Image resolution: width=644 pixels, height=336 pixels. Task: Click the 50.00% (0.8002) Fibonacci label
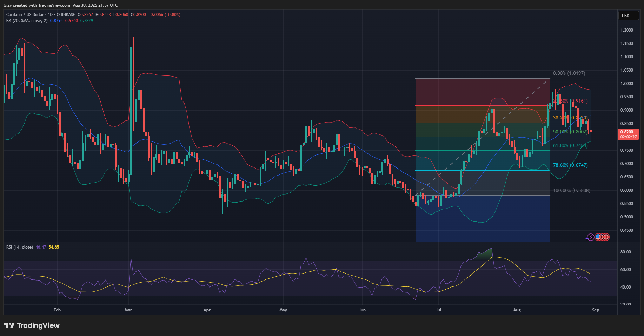[x=570, y=132]
